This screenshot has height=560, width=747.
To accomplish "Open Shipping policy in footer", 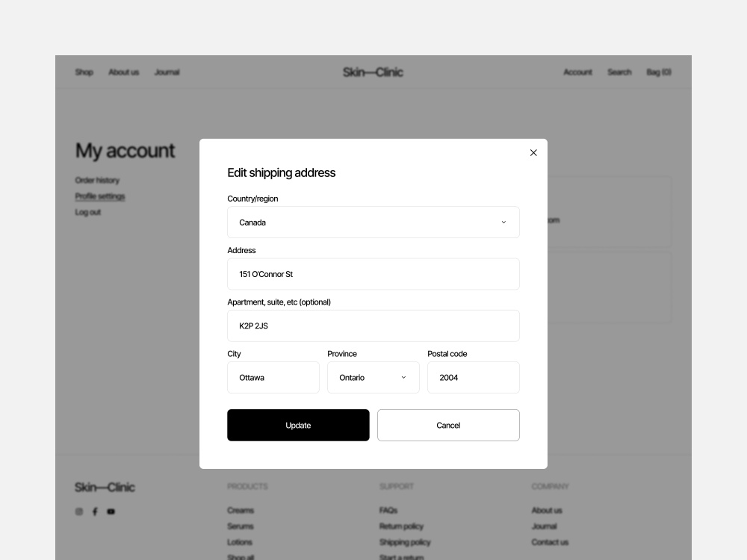I will [405, 542].
